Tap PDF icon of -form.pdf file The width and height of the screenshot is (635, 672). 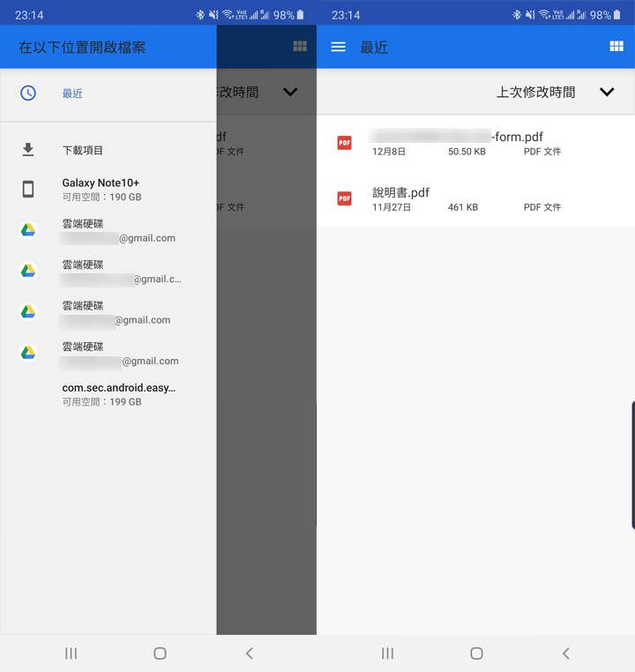(345, 143)
